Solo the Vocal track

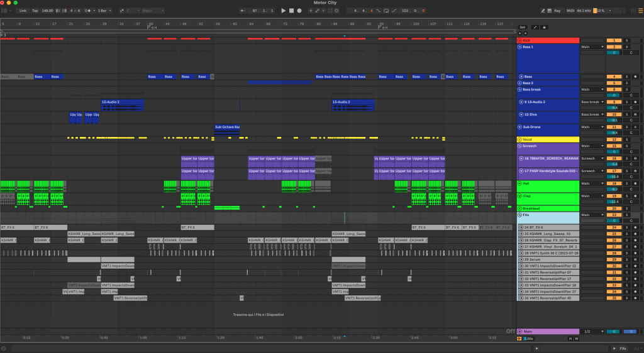click(x=626, y=139)
